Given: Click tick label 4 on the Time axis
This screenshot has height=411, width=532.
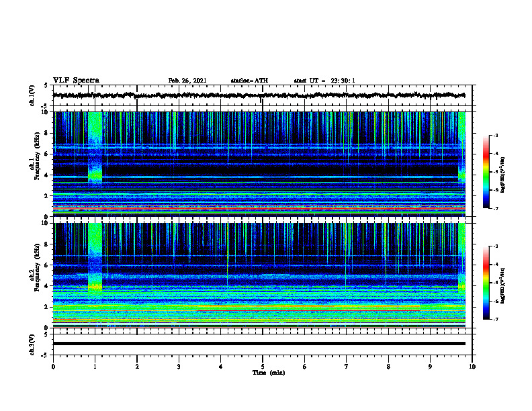Looking at the screenshot, I should 221,367.
